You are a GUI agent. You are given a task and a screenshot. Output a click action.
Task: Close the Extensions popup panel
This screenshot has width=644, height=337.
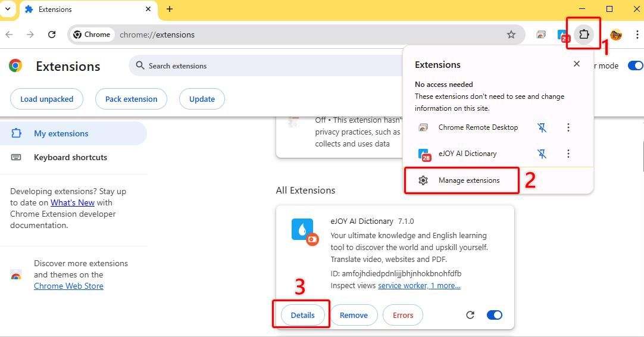(x=577, y=64)
